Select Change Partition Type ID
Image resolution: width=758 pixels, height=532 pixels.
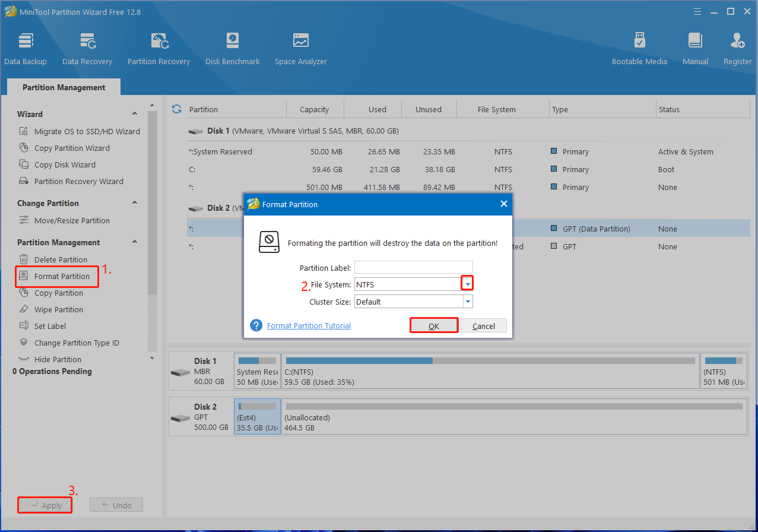77,343
